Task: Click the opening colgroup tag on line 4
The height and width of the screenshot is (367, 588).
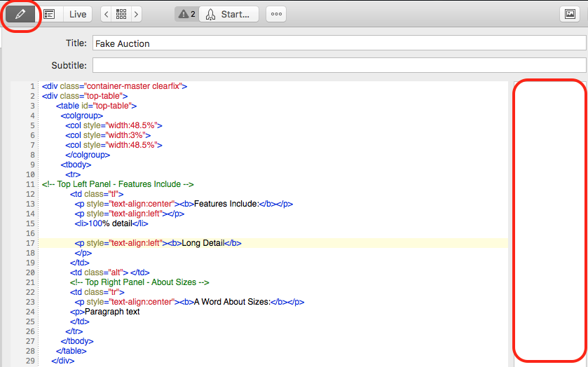Action: coord(82,116)
